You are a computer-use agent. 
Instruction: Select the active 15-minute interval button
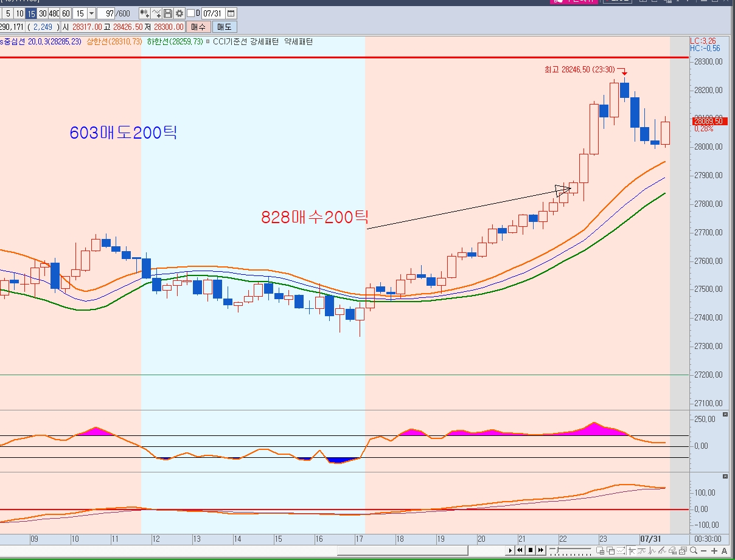click(31, 13)
